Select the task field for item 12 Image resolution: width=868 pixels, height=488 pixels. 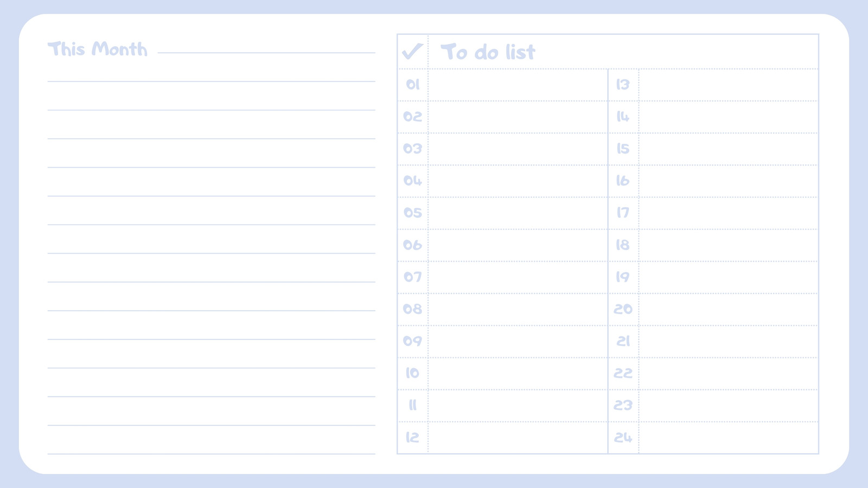[x=518, y=438]
